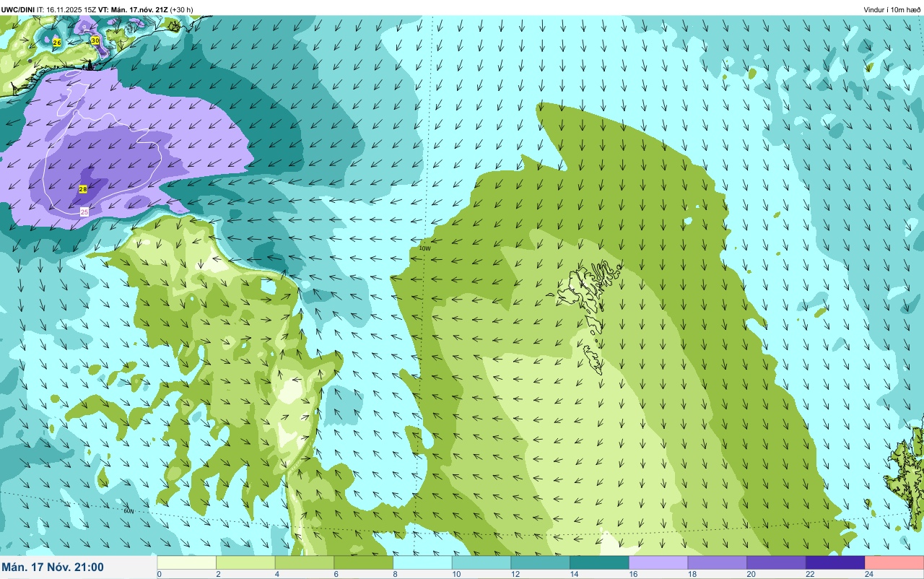The height and width of the screenshot is (579, 924).
Task: Click the green 4–6 legend swatch
Action: point(305,562)
